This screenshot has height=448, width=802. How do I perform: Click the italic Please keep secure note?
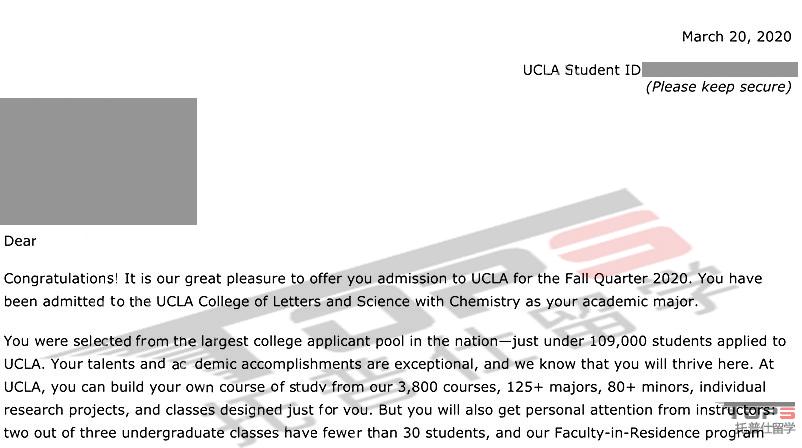[x=719, y=87]
